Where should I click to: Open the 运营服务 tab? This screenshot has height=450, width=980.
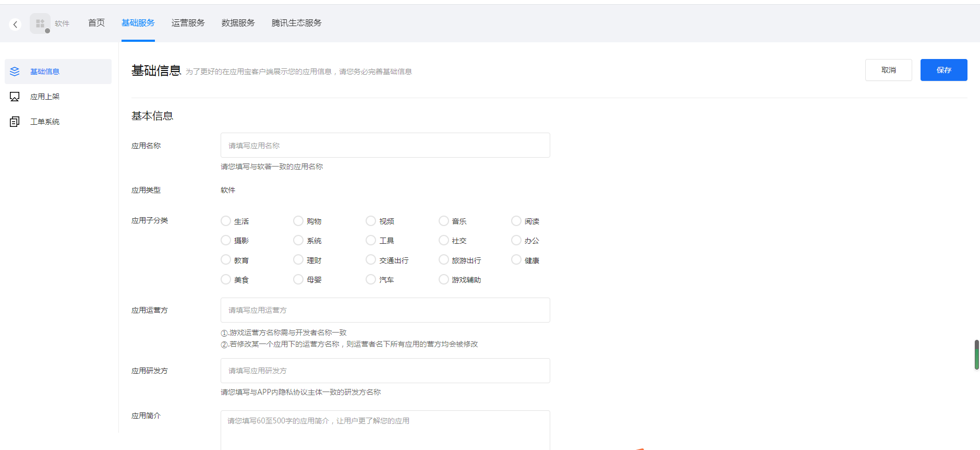pos(188,23)
